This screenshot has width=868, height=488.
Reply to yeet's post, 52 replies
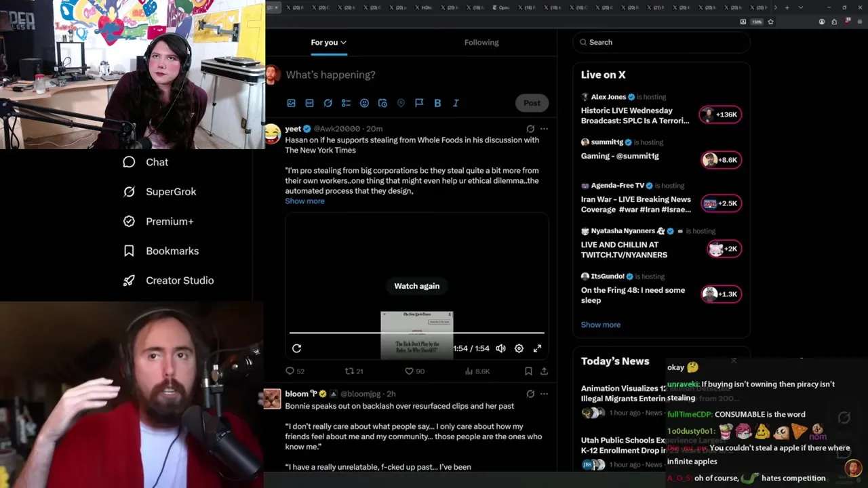coord(295,371)
